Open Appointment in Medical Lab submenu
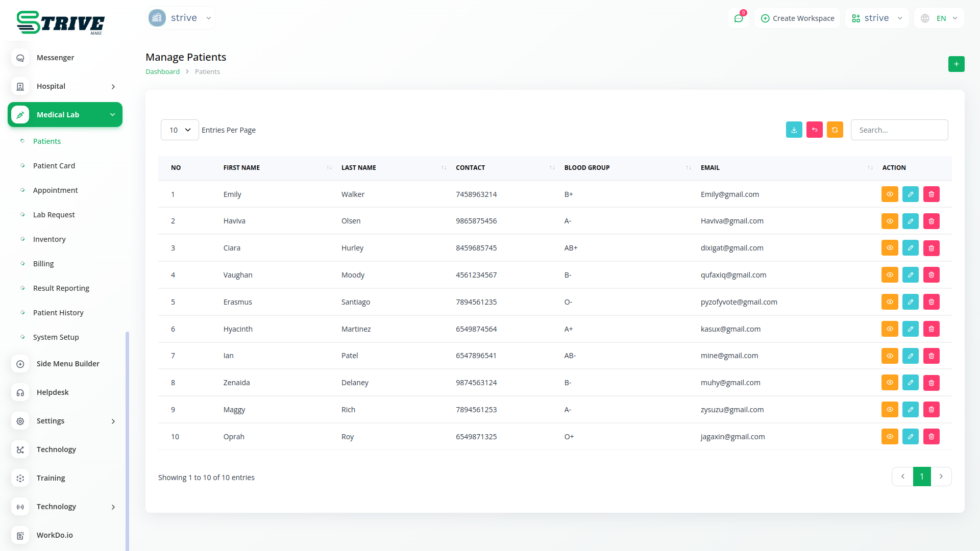This screenshot has width=980, height=551. 56,190
